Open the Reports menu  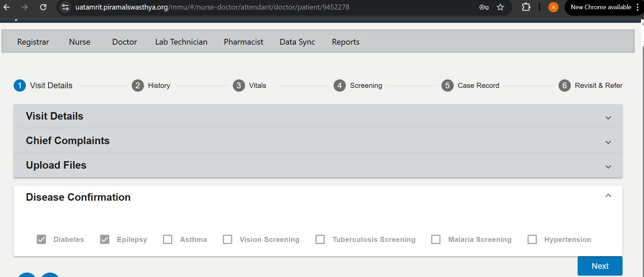345,42
